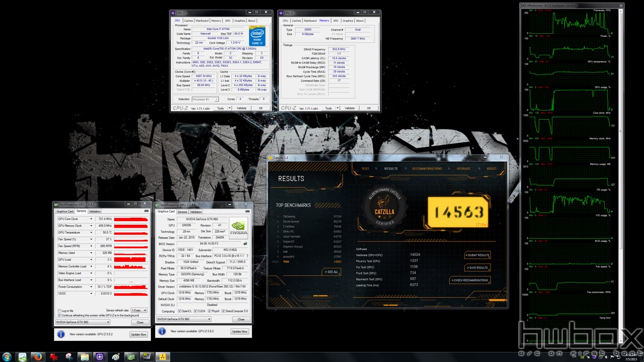Click Update Now in GPU-Z Sensors window
The height and width of the screenshot is (362, 644).
[138, 334]
